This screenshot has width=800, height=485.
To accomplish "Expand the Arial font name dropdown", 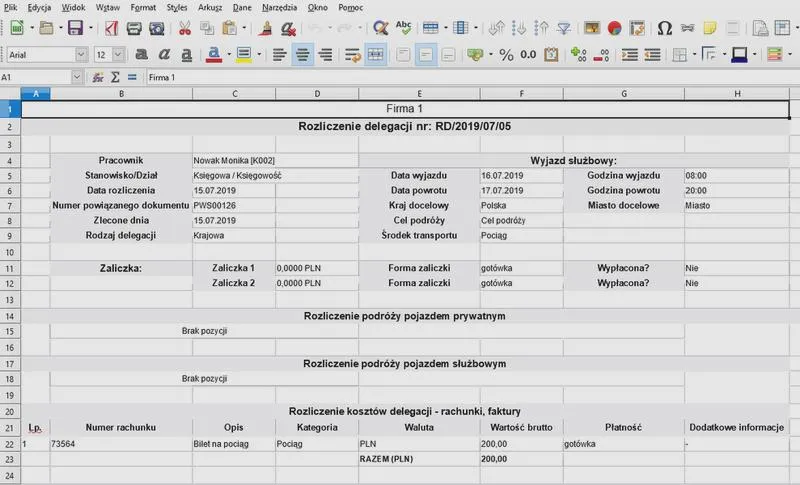I will (x=81, y=55).
